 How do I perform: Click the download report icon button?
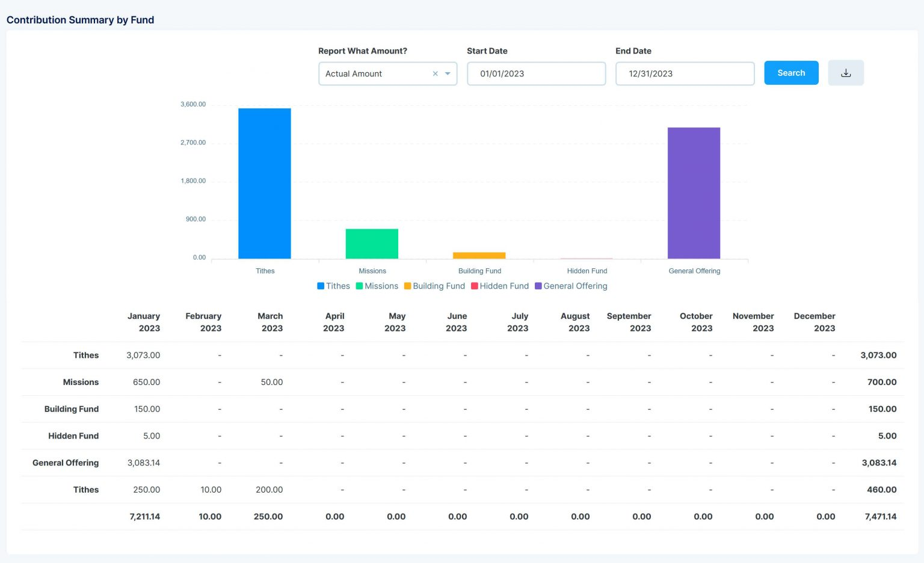click(x=845, y=73)
